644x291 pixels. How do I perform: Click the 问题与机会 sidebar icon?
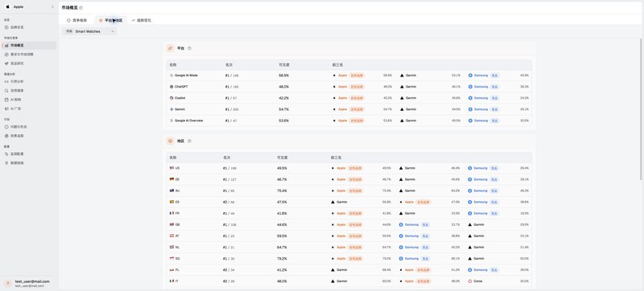click(x=6, y=127)
